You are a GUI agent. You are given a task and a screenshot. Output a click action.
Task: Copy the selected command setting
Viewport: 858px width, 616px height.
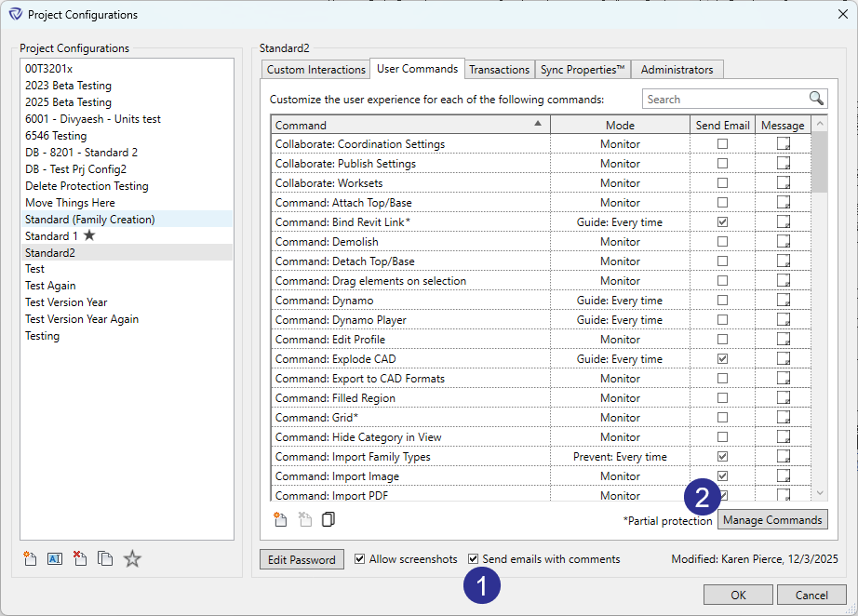[328, 520]
